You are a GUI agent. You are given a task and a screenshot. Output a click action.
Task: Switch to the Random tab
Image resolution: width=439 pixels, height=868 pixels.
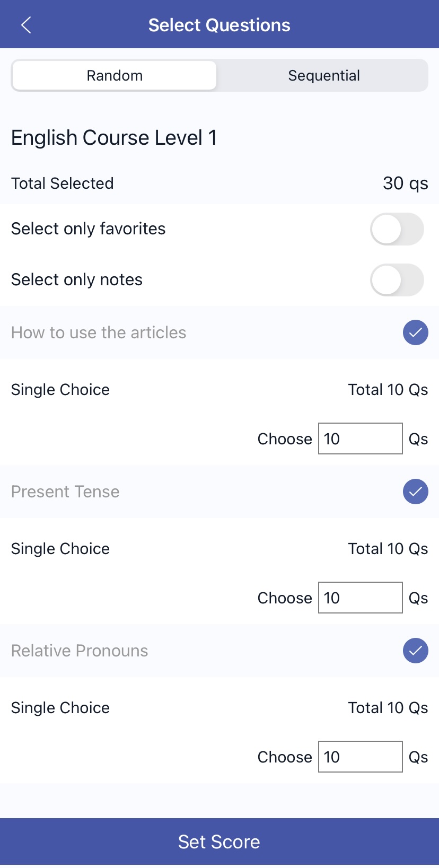tap(115, 75)
